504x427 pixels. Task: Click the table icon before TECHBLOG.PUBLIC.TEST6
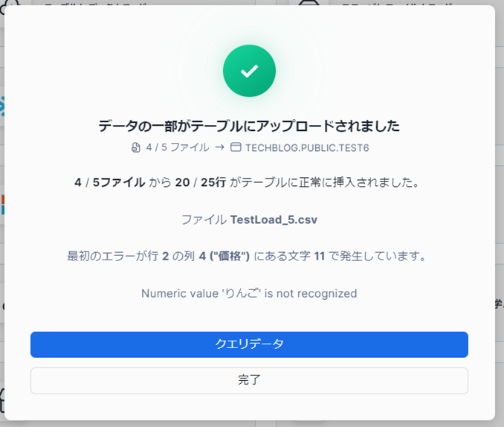tap(236, 147)
